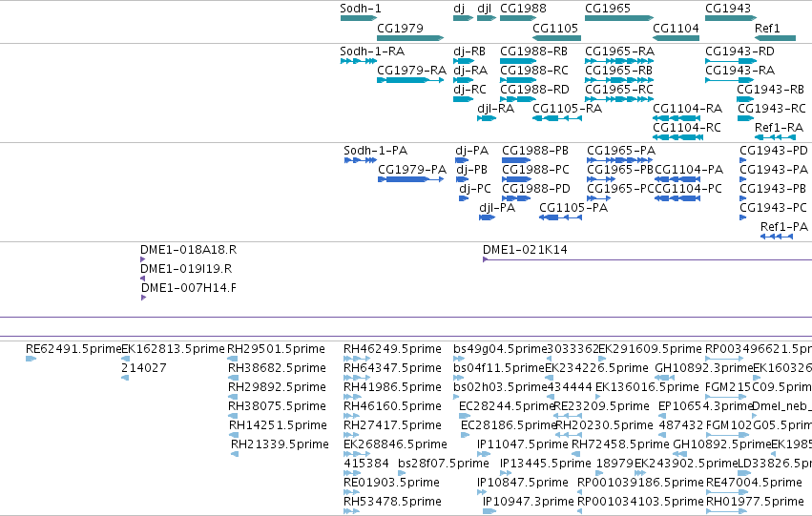Select EST EK268846.5prime

pyautogui.click(x=357, y=454)
